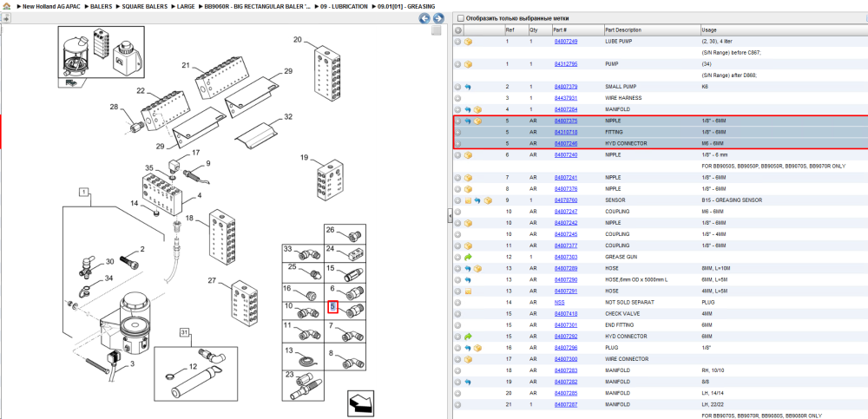This screenshot has width=868, height=419.
Task: Click blue arrow icon in SENSOR 84078760 row
Action: [477, 200]
